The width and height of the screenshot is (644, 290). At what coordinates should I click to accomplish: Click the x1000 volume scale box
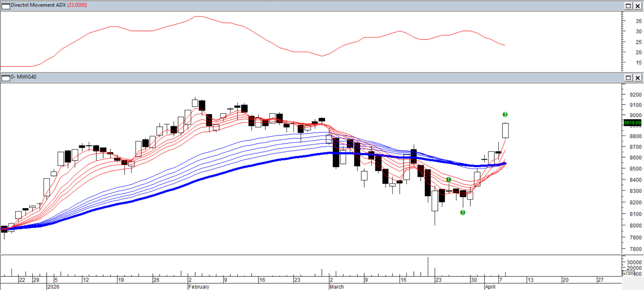click(629, 274)
